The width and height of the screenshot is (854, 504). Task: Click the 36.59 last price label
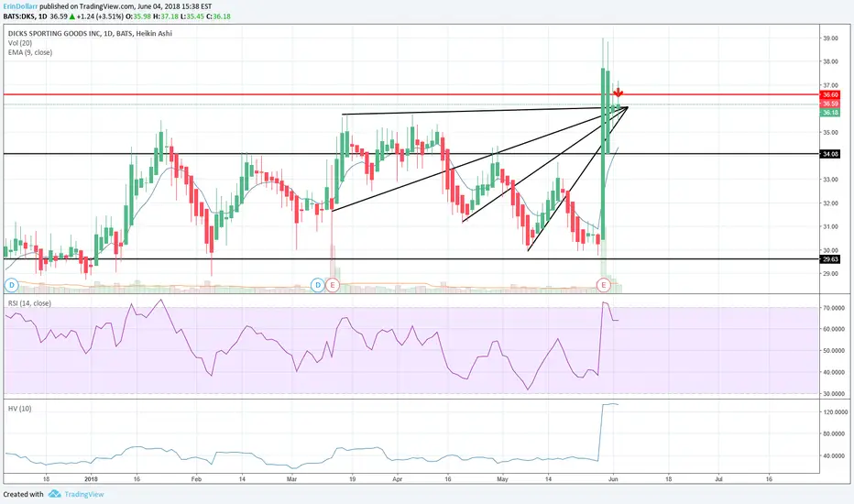[x=830, y=104]
